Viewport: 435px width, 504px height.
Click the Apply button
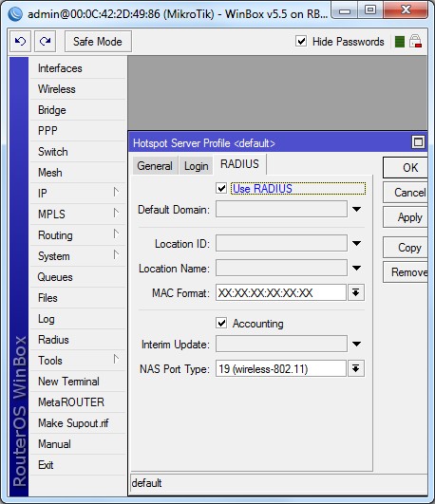tap(406, 217)
